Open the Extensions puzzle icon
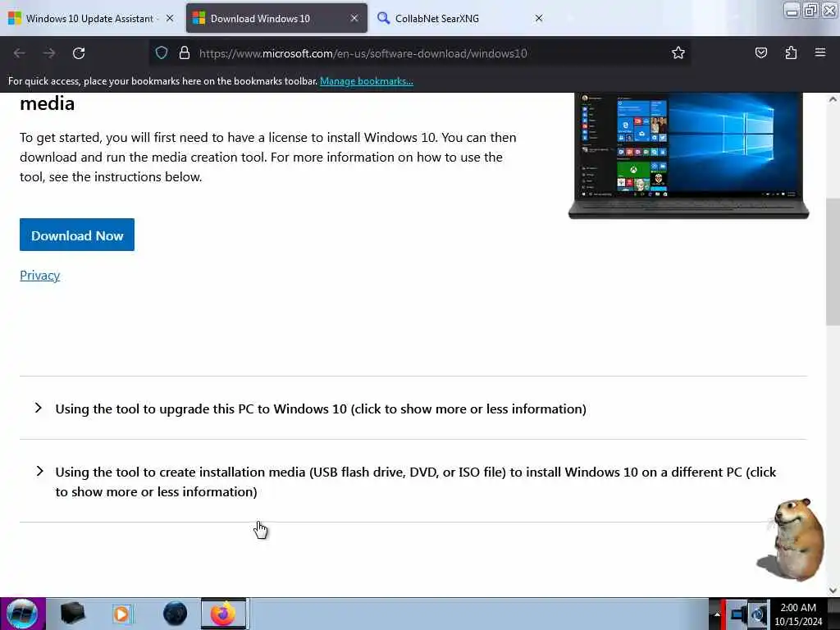 click(x=791, y=52)
